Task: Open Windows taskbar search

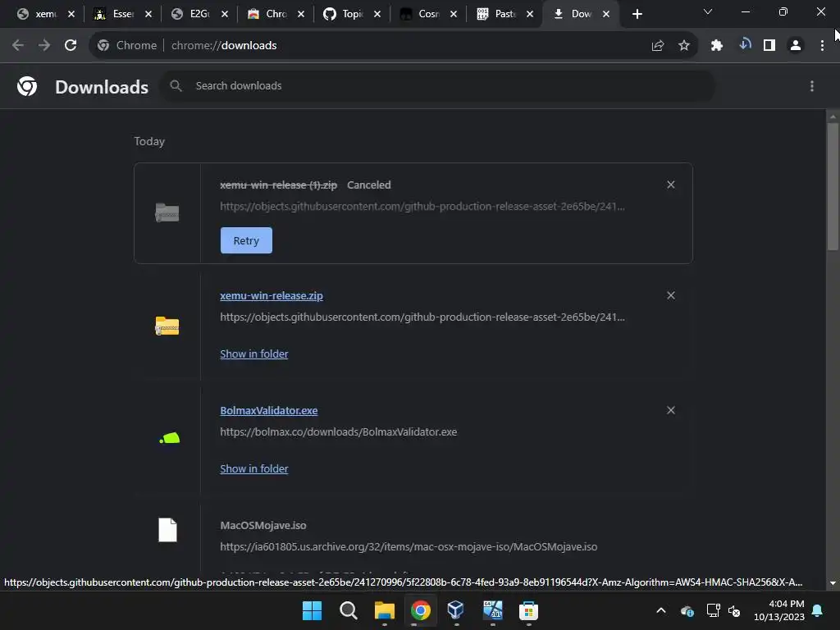Action: point(348,610)
